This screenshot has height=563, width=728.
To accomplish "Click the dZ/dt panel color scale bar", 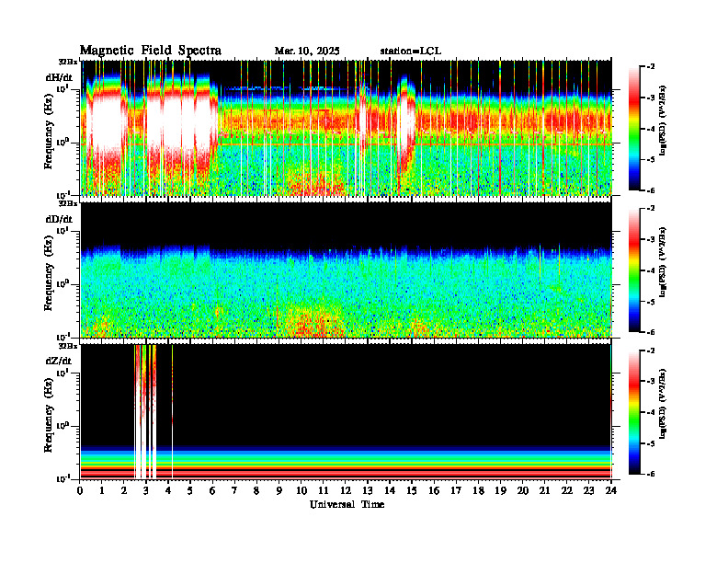I will 634,411.
